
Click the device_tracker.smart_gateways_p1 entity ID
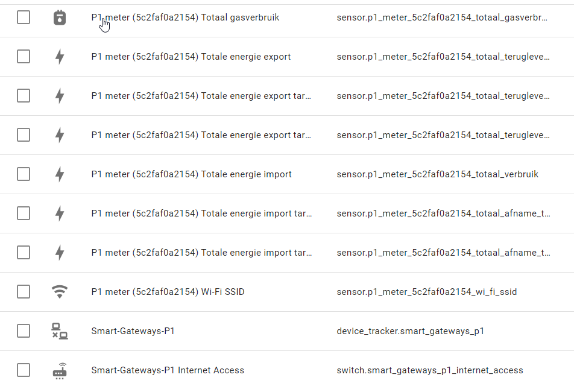point(410,331)
